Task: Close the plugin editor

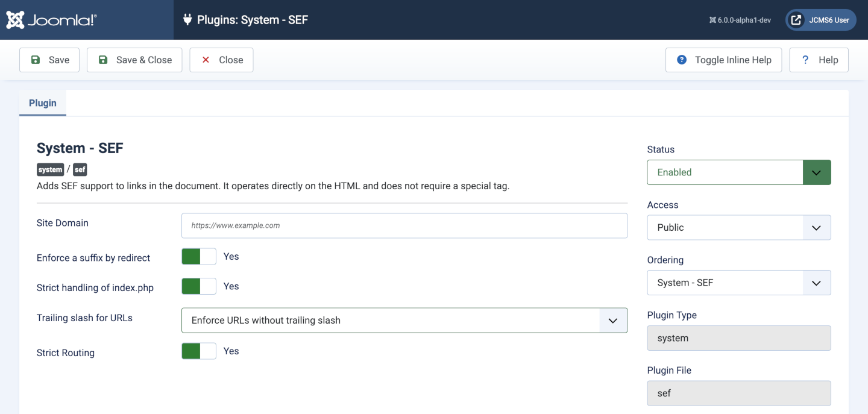Action: (221, 60)
